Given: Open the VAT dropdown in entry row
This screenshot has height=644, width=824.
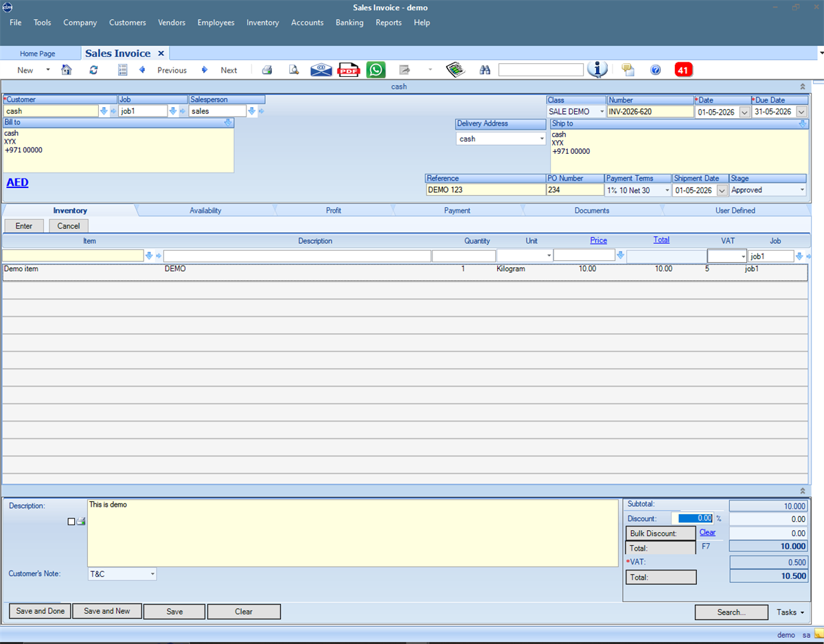Looking at the screenshot, I should point(743,256).
